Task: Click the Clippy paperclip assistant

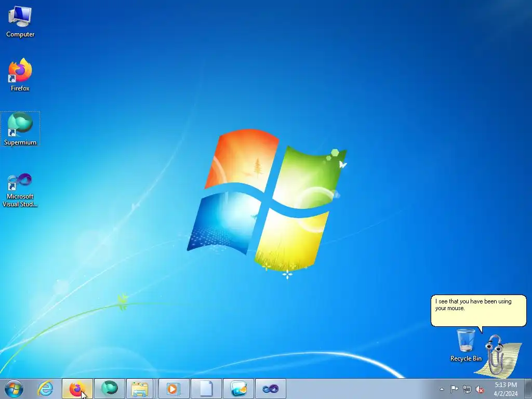Action: click(497, 355)
